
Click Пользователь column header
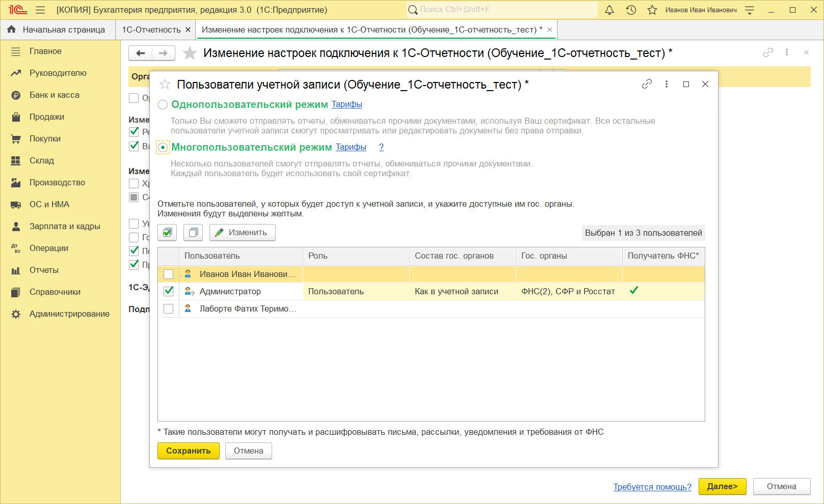(241, 256)
